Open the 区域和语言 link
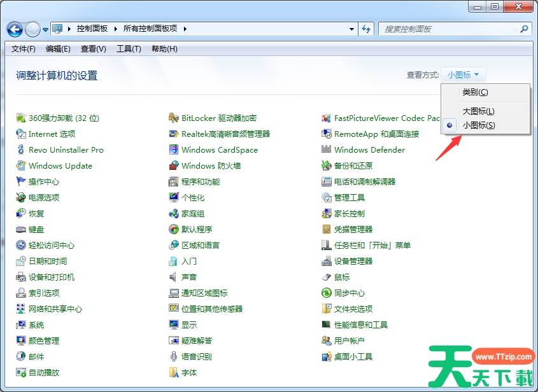Screen dimensions: 538x392 (201, 245)
